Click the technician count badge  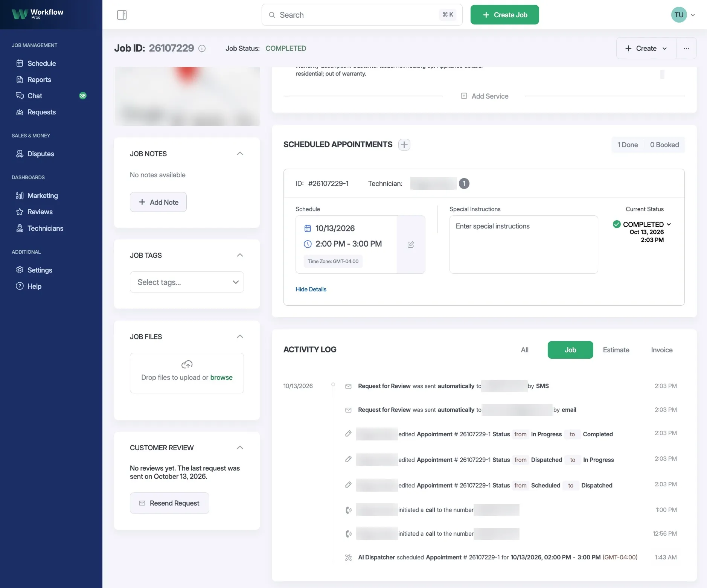click(464, 184)
